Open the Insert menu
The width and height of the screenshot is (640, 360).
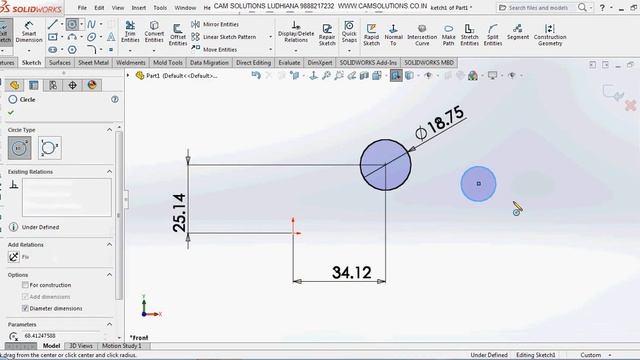[139, 8]
